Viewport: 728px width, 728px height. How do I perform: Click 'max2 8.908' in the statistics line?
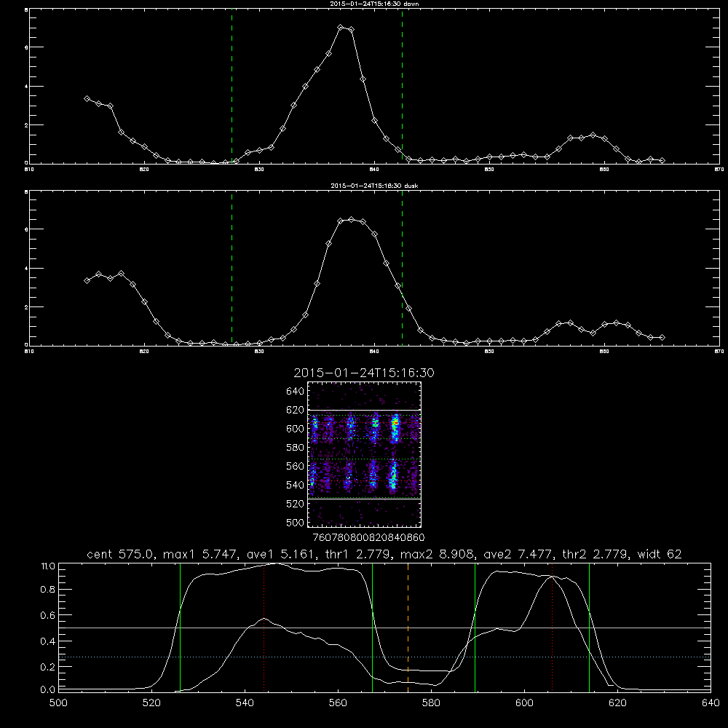coord(436,554)
